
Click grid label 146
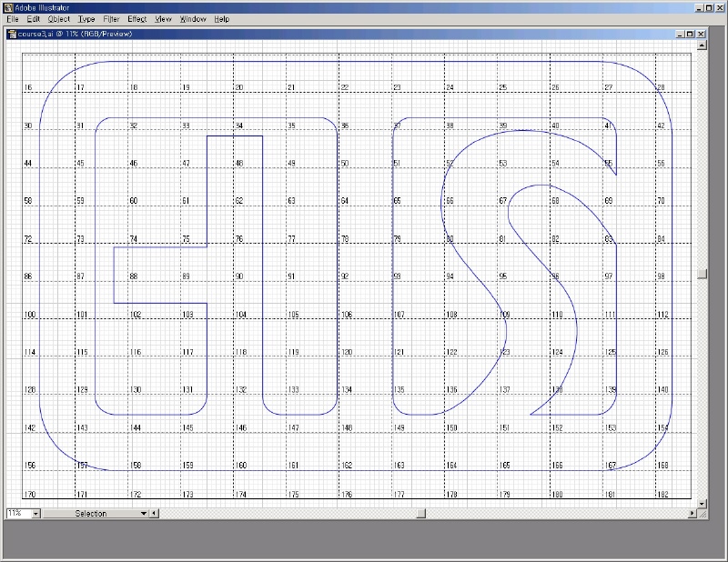(241, 428)
